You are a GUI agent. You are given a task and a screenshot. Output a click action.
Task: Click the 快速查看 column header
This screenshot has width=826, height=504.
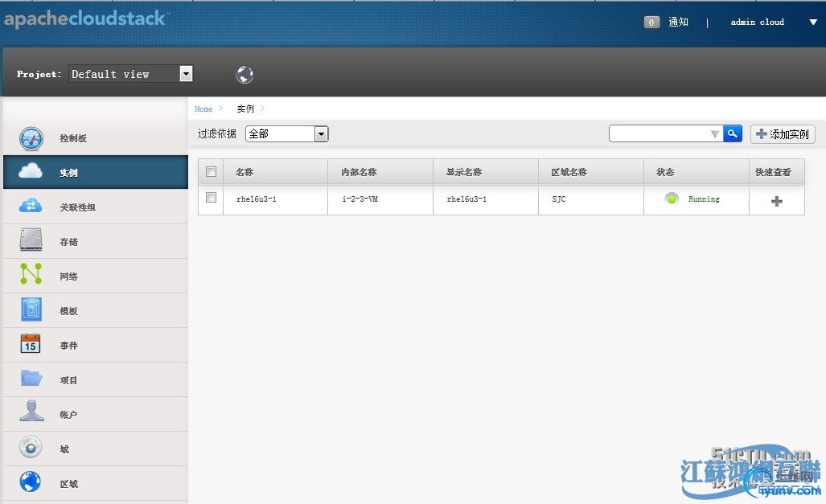point(776,172)
